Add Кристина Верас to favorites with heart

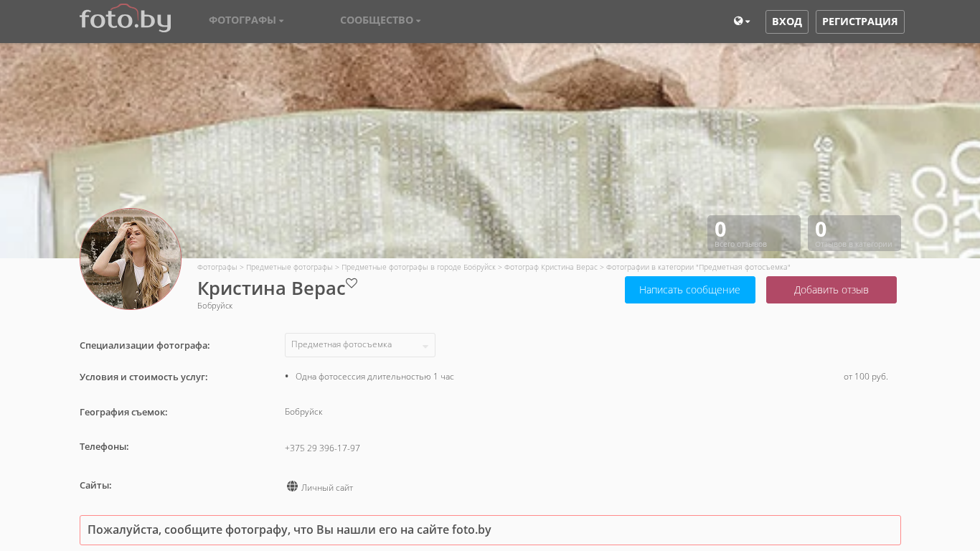click(352, 283)
